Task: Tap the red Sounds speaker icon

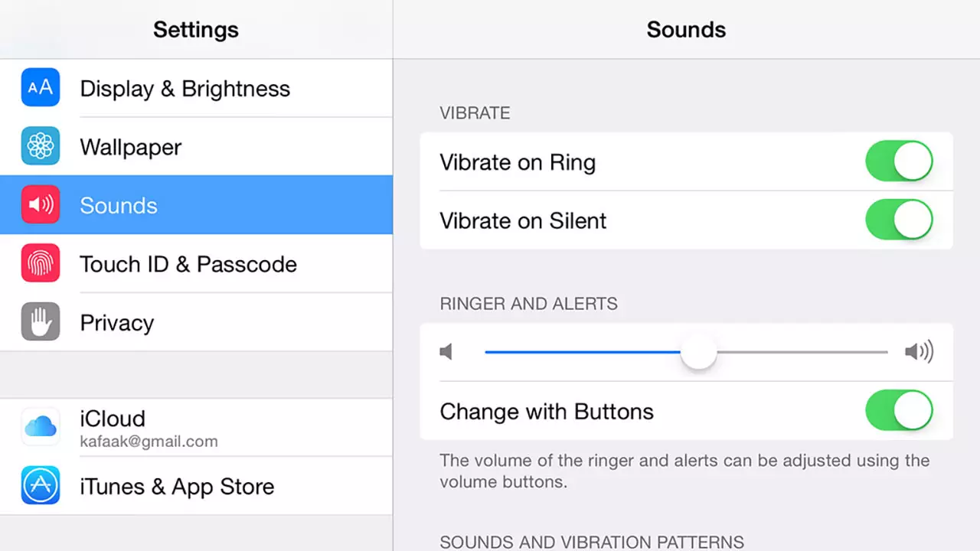Action: tap(41, 204)
